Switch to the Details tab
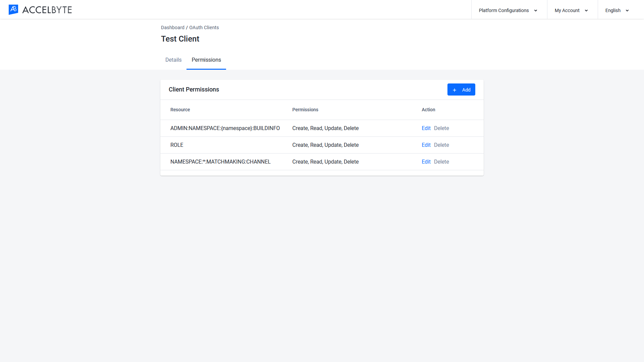Screen dimensions: 644x362 pos(173,60)
